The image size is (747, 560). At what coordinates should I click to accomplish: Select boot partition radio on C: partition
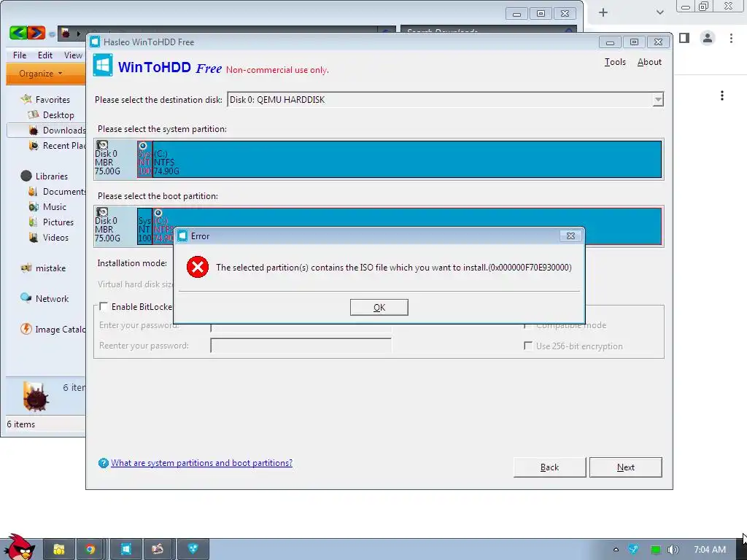point(158,213)
